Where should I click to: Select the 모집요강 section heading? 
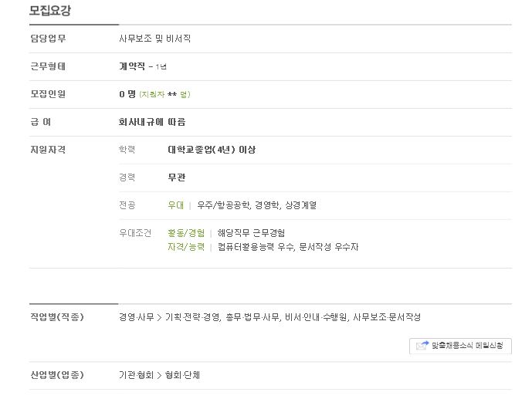tap(50, 11)
